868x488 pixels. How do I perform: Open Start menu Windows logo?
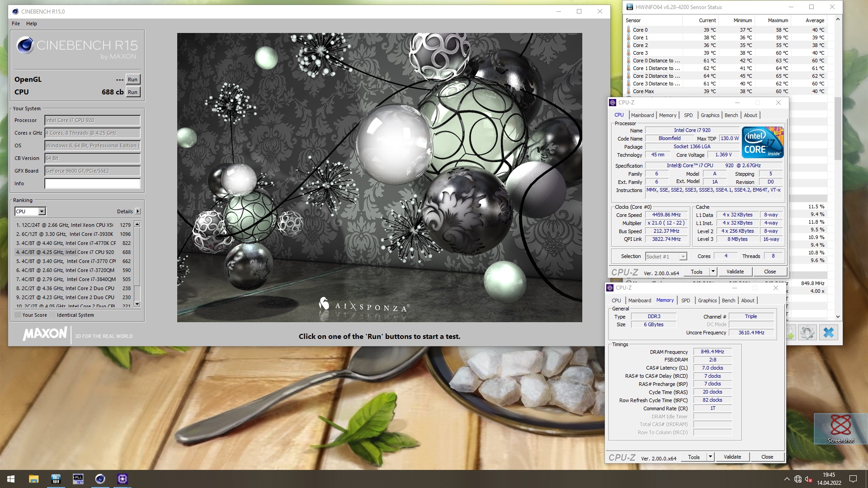(11, 479)
